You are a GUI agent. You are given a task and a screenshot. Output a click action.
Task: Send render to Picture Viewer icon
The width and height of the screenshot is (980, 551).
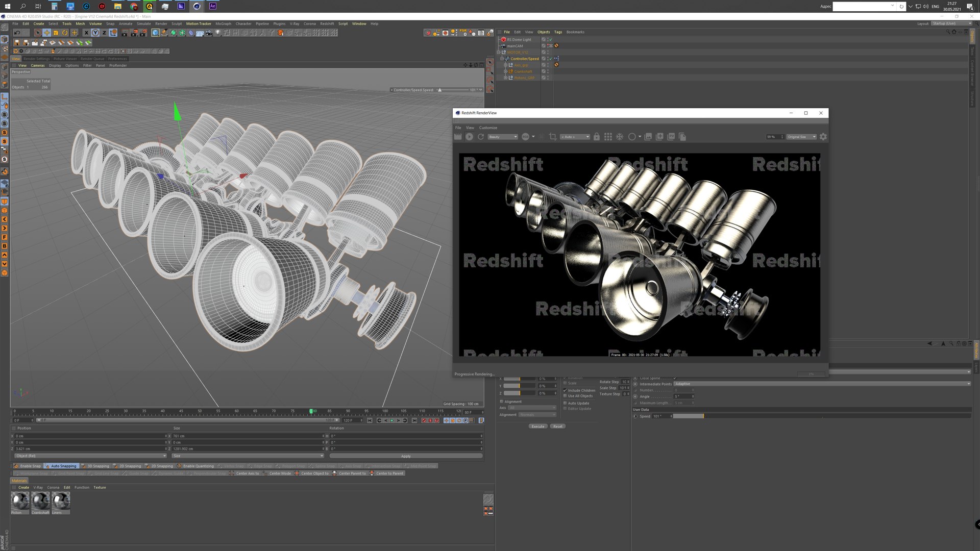tap(671, 137)
